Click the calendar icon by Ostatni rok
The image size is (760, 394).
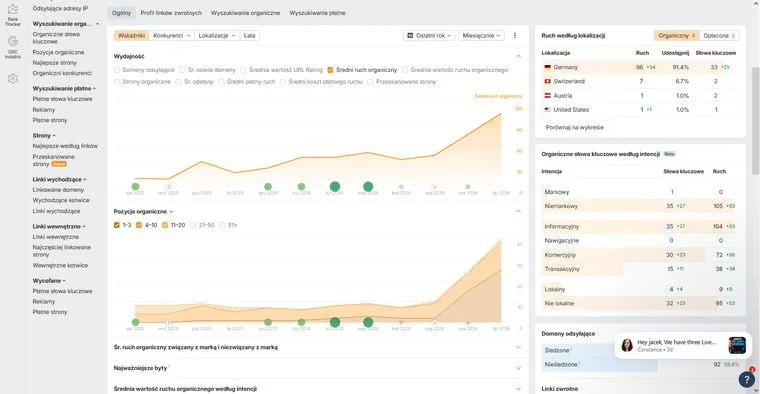(410, 35)
